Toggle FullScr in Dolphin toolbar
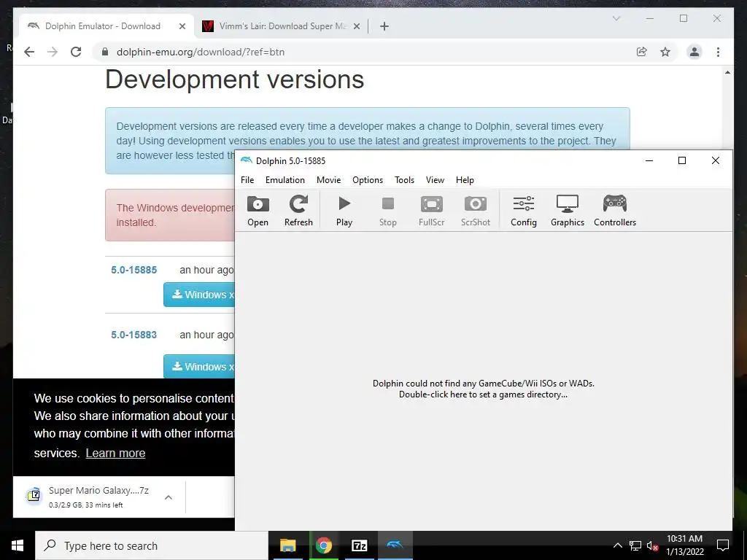The image size is (747, 560). [x=432, y=211]
